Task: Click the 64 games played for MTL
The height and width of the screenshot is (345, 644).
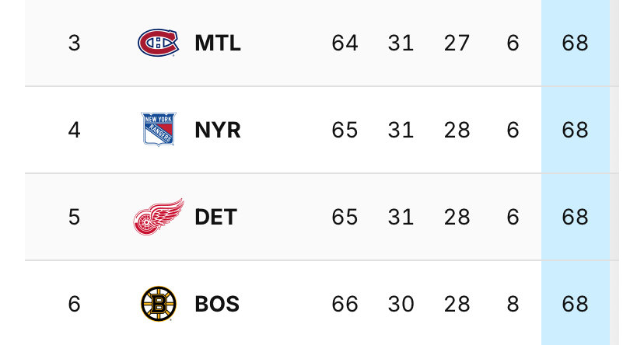Action: 345,43
